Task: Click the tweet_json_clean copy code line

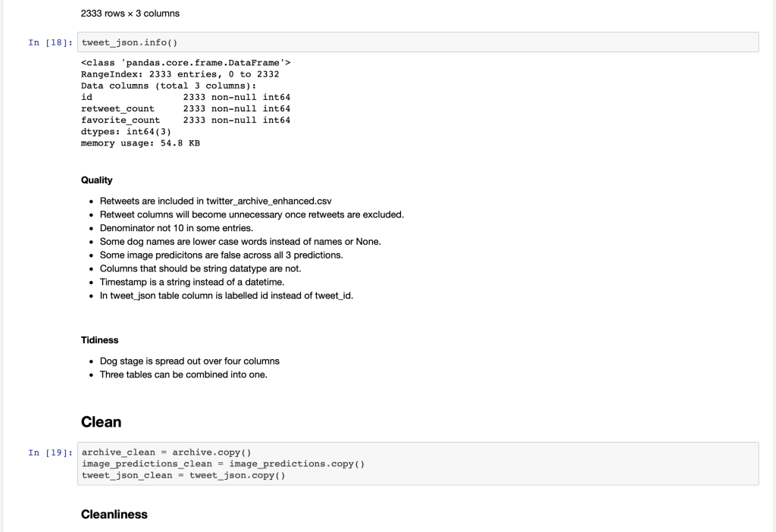Action: (x=183, y=475)
